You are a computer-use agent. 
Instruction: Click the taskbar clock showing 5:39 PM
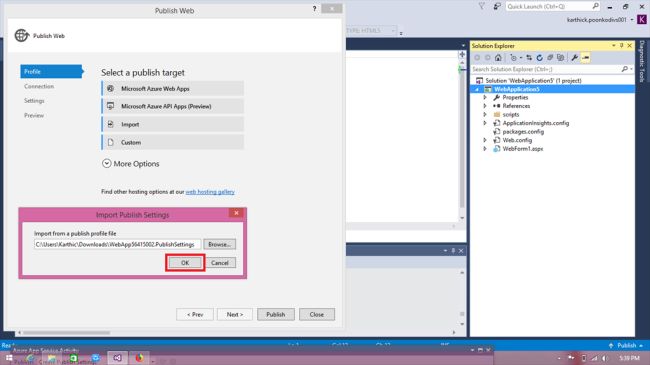(x=629, y=358)
